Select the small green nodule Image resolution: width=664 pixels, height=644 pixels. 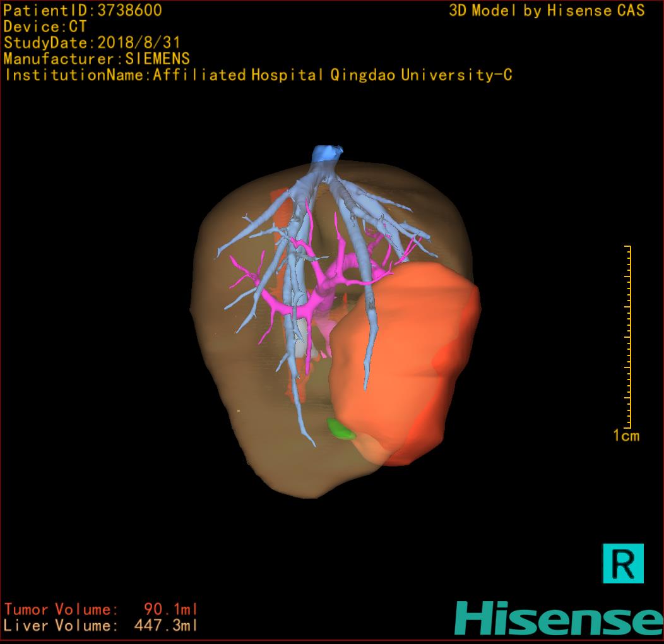(341, 429)
